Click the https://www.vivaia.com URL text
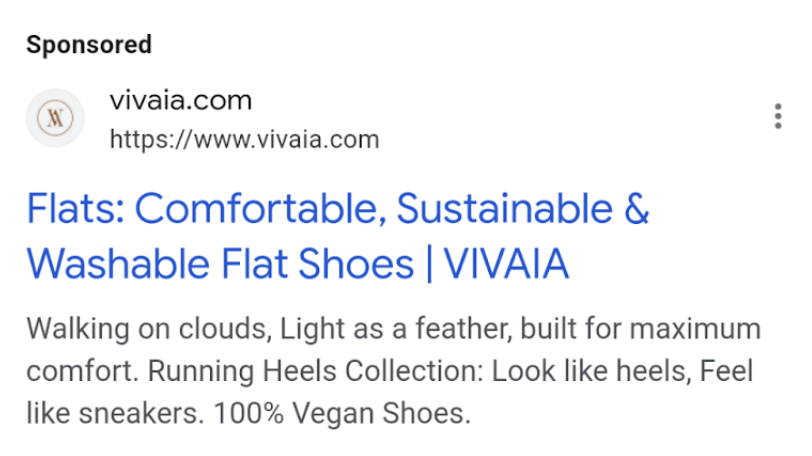This screenshot has height=456, width=812. 244,139
